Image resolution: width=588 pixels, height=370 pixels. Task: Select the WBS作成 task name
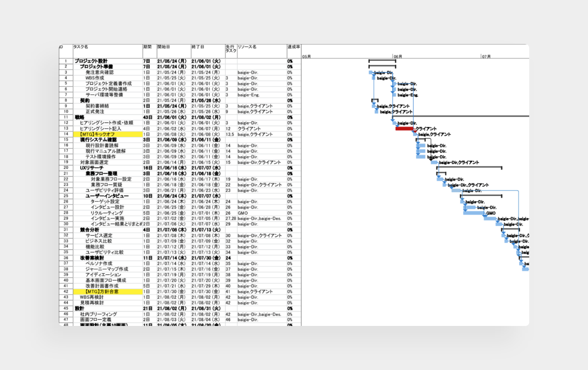click(95, 78)
